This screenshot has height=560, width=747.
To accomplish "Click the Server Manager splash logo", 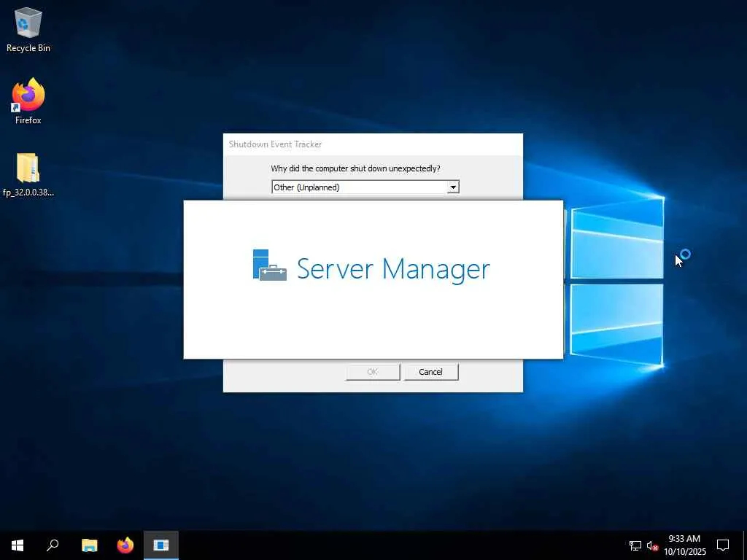I will pyautogui.click(x=270, y=265).
